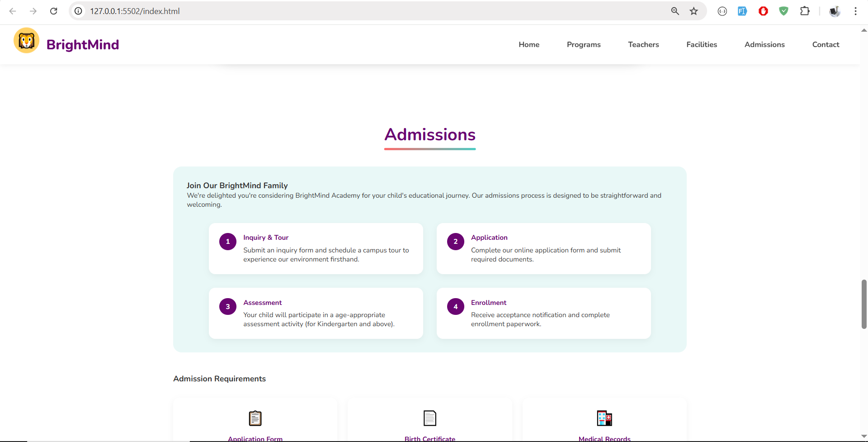Click the BrightMind brand name text
868x442 pixels.
coord(83,45)
